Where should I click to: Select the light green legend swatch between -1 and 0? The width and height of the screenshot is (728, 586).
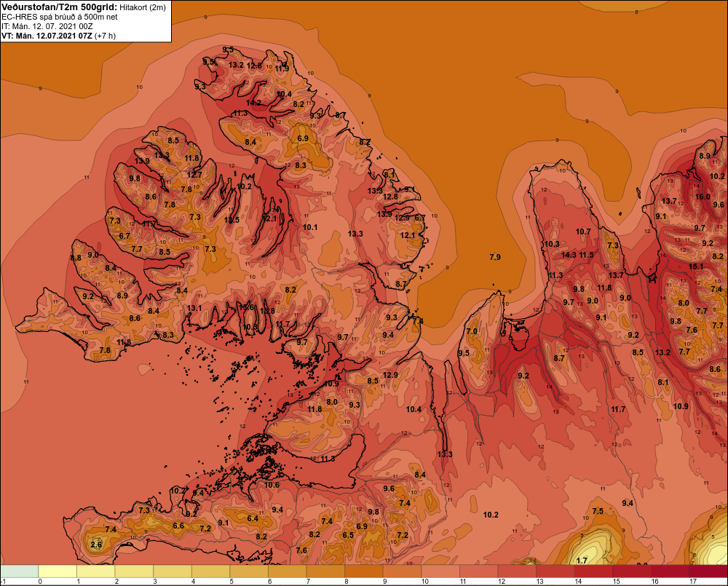coord(20,571)
